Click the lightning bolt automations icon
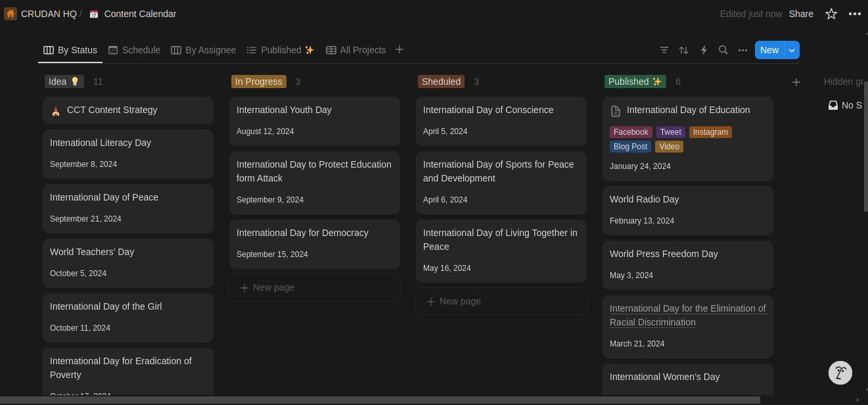 coord(704,50)
